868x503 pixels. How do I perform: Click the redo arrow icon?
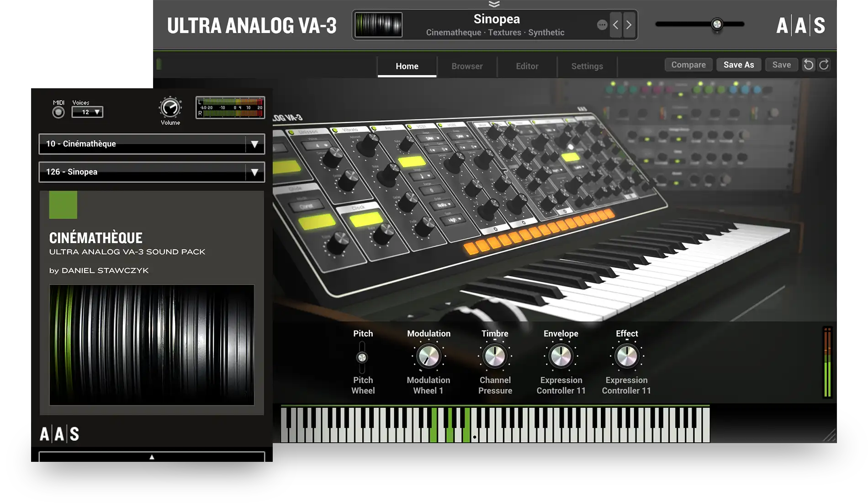824,65
